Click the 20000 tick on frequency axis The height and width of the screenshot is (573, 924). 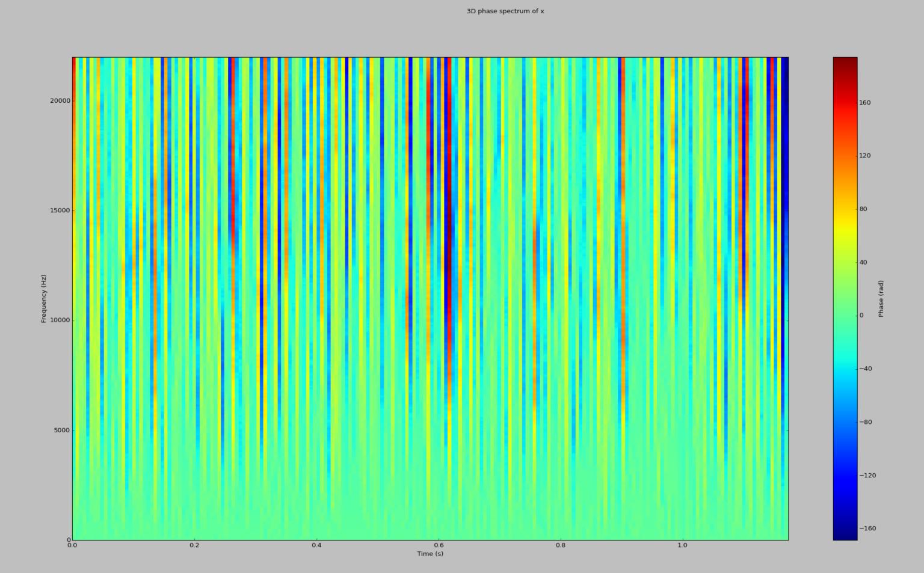[x=60, y=101]
